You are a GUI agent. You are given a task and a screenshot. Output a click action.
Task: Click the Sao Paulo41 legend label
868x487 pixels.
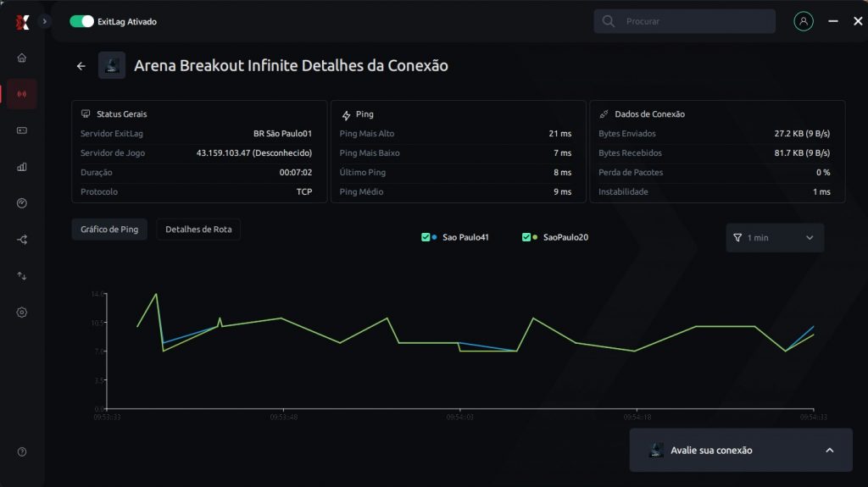tap(465, 237)
